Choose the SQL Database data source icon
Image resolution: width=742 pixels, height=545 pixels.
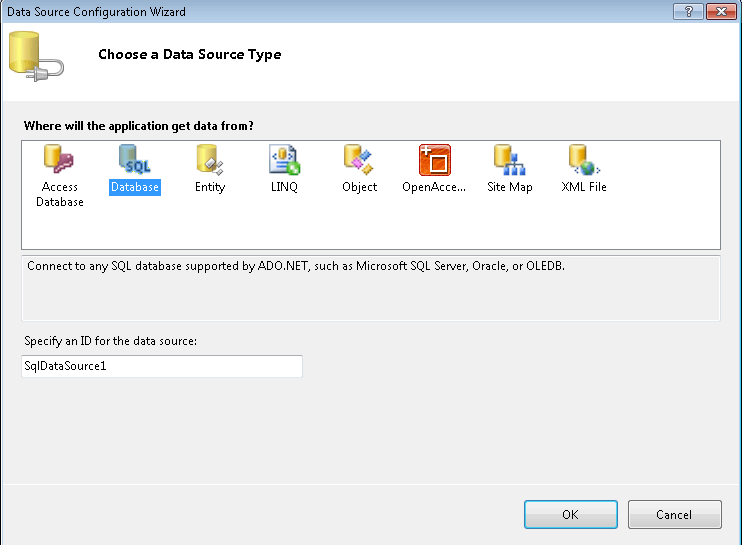click(134, 159)
